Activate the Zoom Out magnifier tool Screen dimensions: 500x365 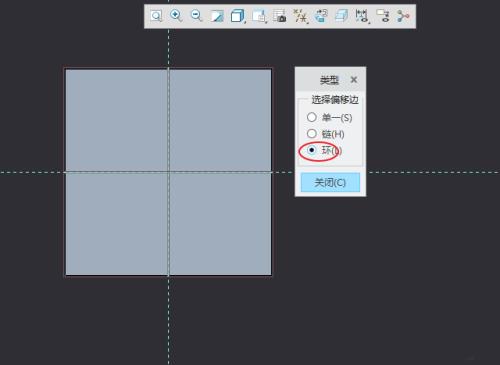(196, 16)
